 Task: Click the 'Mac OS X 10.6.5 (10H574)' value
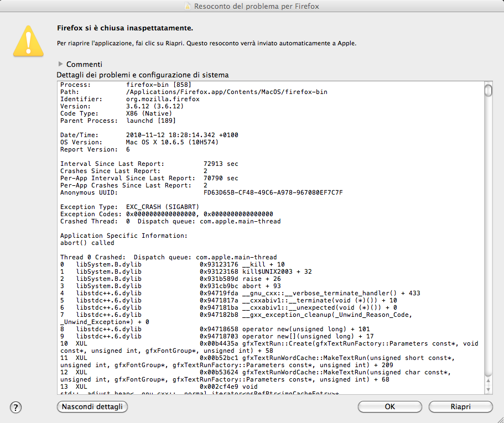click(x=172, y=142)
